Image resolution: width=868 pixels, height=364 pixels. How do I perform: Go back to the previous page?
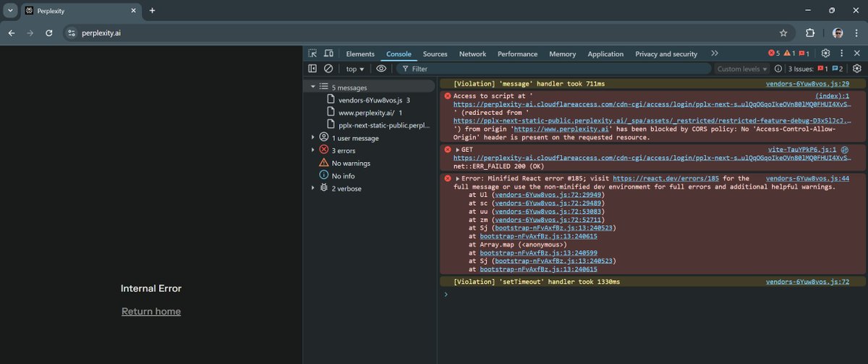pos(12,33)
